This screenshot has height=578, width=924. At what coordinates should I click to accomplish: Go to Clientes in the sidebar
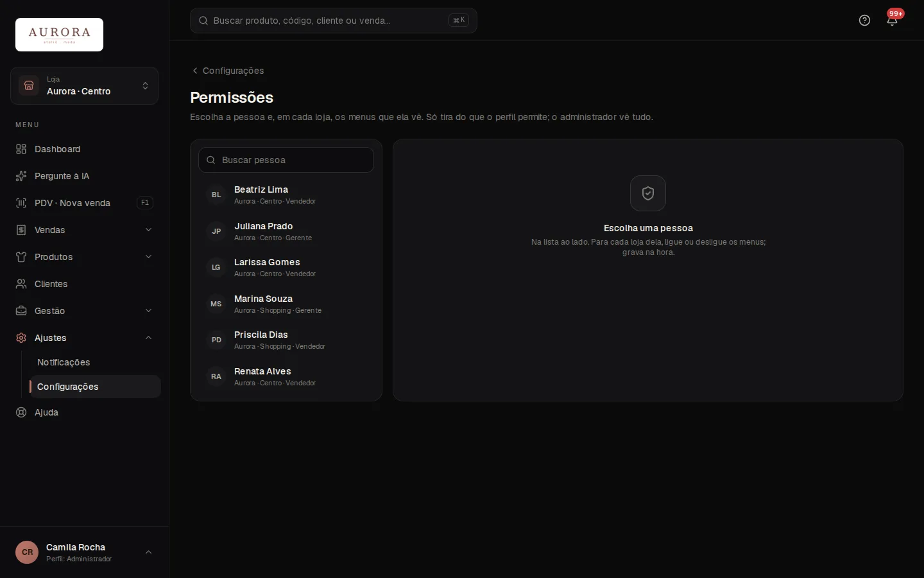(84, 284)
